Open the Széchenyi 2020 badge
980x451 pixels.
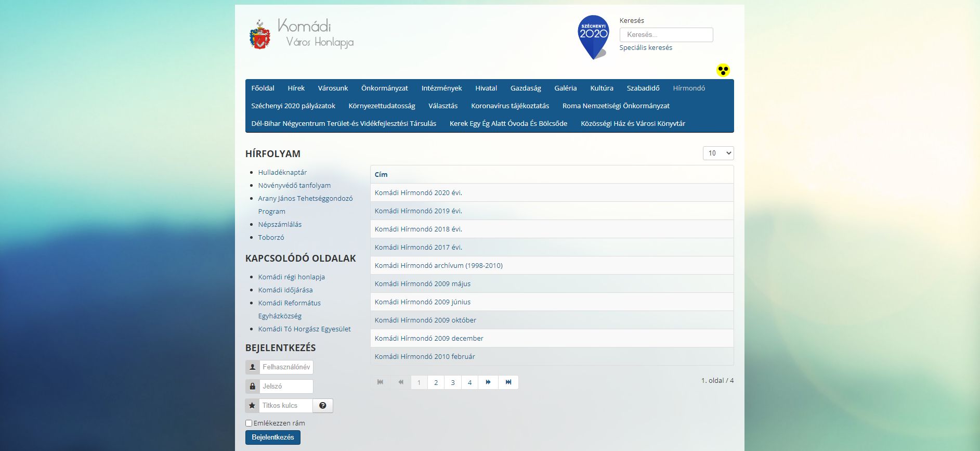[593, 37]
